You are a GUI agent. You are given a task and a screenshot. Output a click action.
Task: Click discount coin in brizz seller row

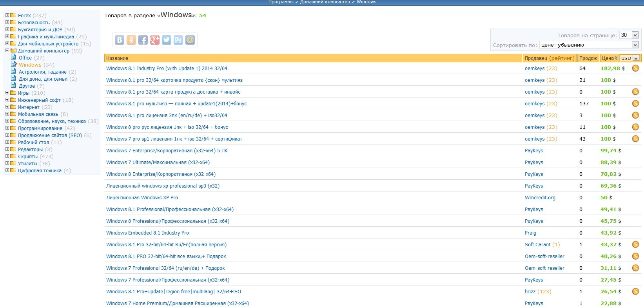[635, 291]
